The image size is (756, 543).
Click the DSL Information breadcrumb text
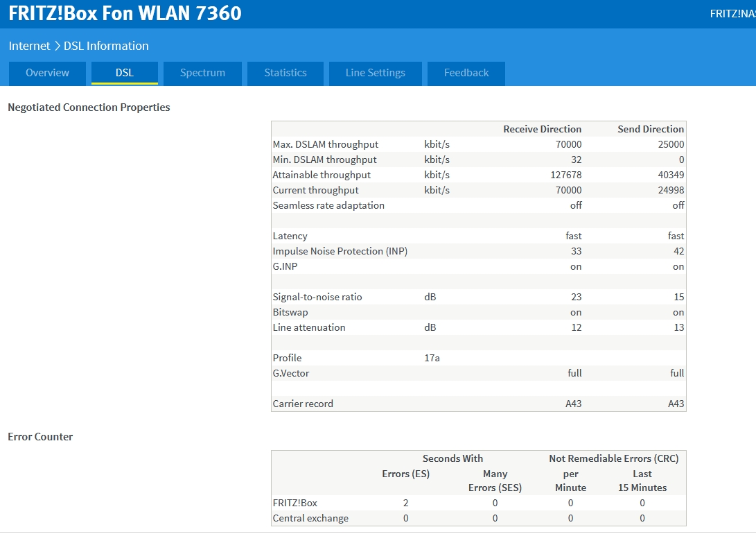click(x=106, y=46)
